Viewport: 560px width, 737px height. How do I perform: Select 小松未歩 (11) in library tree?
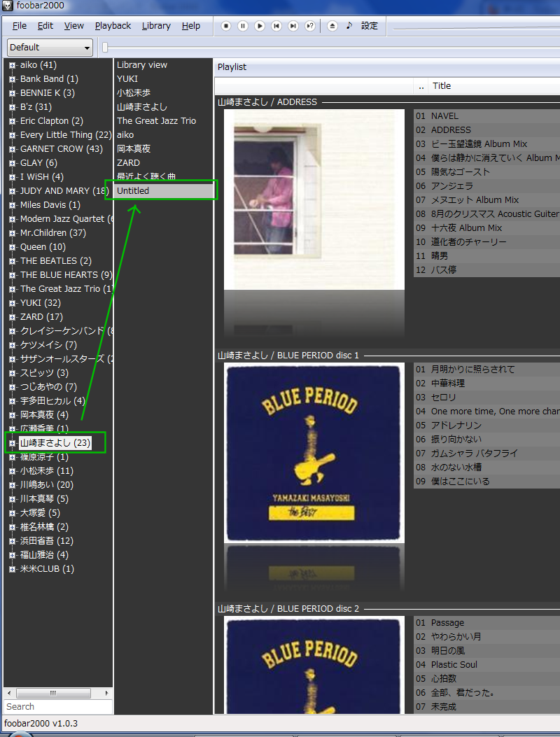click(46, 471)
